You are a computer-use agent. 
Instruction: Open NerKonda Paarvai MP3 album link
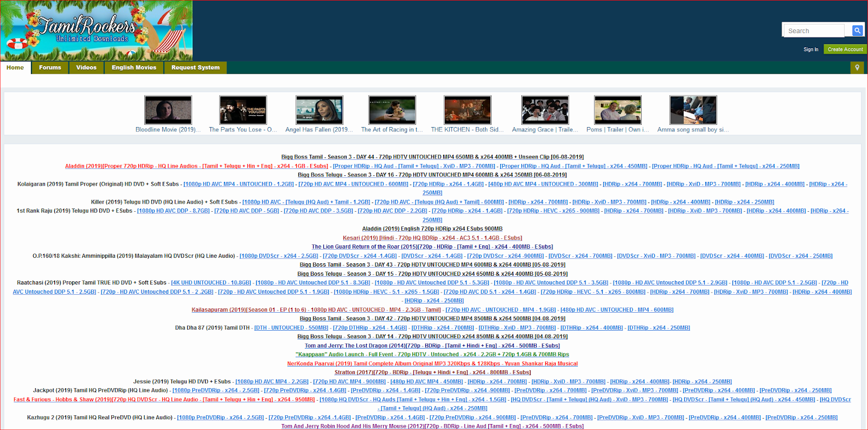click(432, 364)
